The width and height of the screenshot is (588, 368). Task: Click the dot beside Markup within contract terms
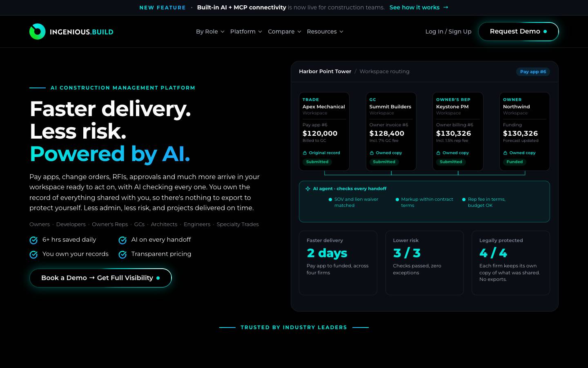pos(397,200)
